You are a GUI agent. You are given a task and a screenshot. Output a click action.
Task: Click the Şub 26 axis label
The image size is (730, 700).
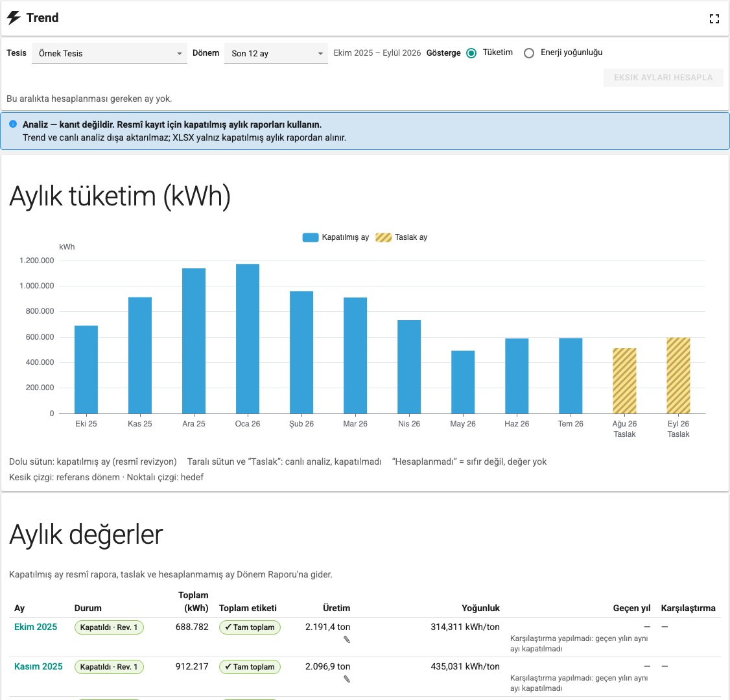(301, 424)
